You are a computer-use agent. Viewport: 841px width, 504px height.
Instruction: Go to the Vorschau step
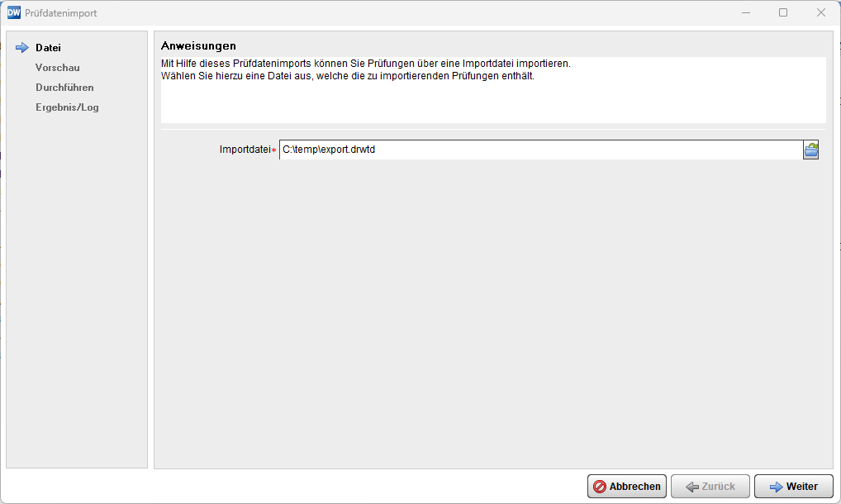[x=58, y=68]
